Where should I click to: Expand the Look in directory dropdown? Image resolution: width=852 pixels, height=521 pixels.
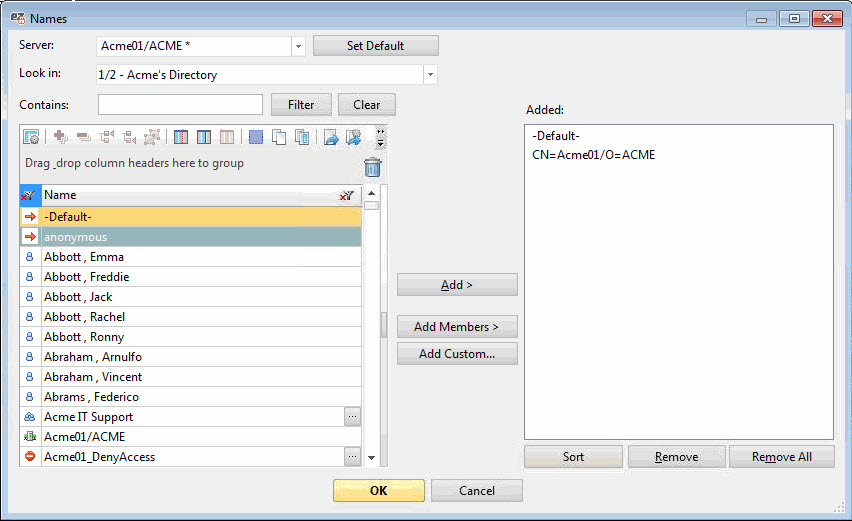click(430, 75)
